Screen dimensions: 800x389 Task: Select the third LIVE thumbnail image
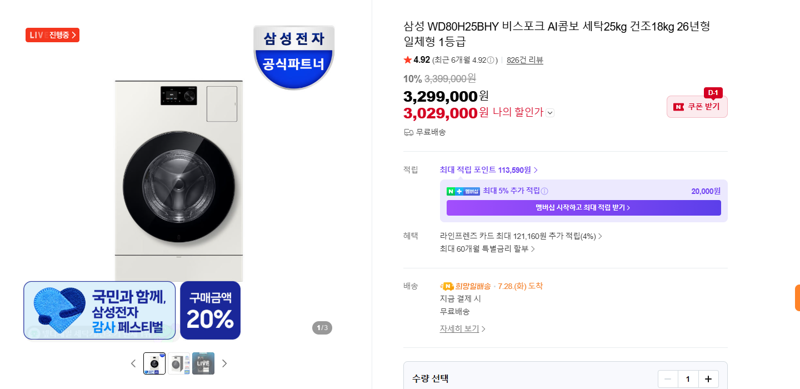(x=203, y=363)
